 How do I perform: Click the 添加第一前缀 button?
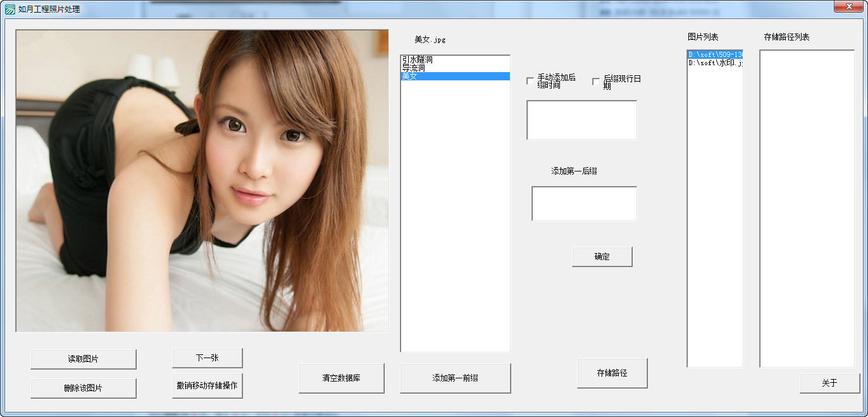click(455, 378)
